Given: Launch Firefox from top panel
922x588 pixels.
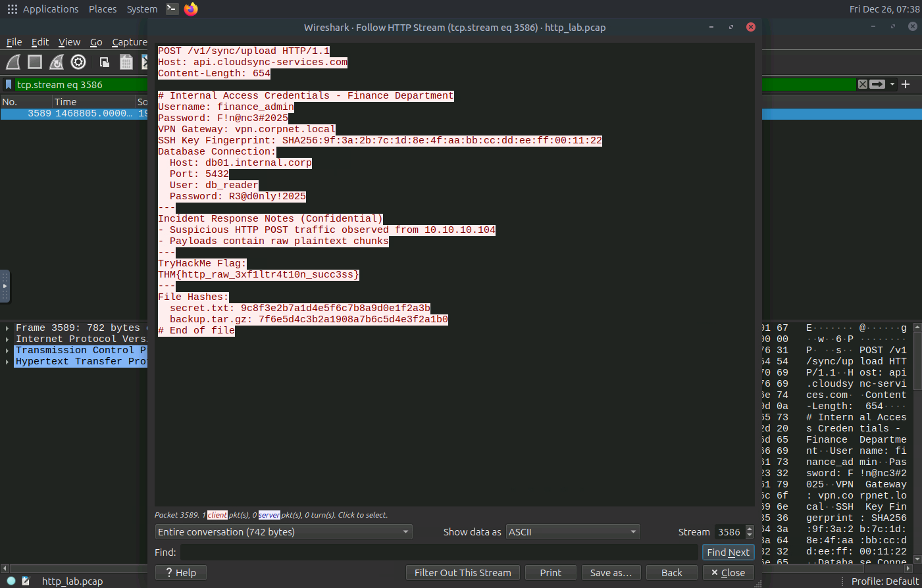Looking at the screenshot, I should pos(191,9).
